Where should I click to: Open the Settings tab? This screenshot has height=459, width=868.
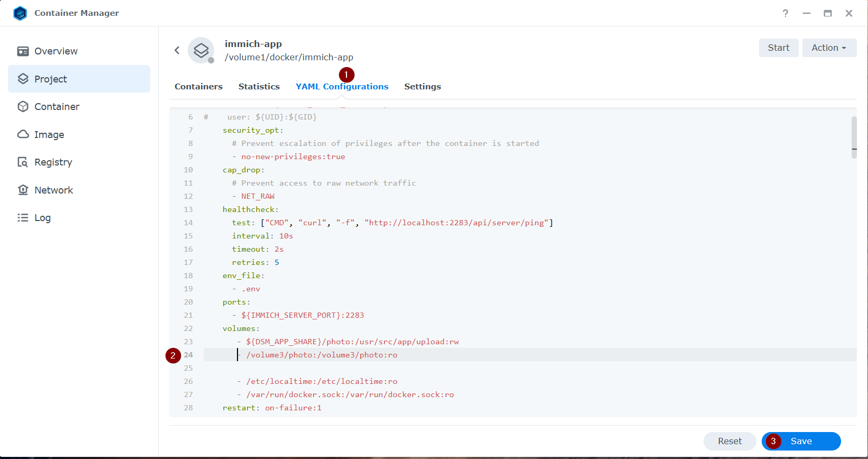(423, 87)
